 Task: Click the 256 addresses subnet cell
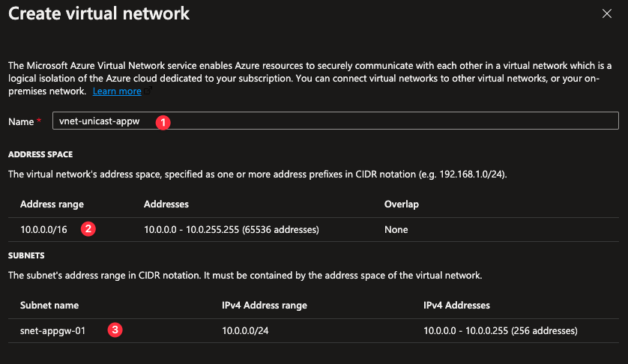(500, 330)
